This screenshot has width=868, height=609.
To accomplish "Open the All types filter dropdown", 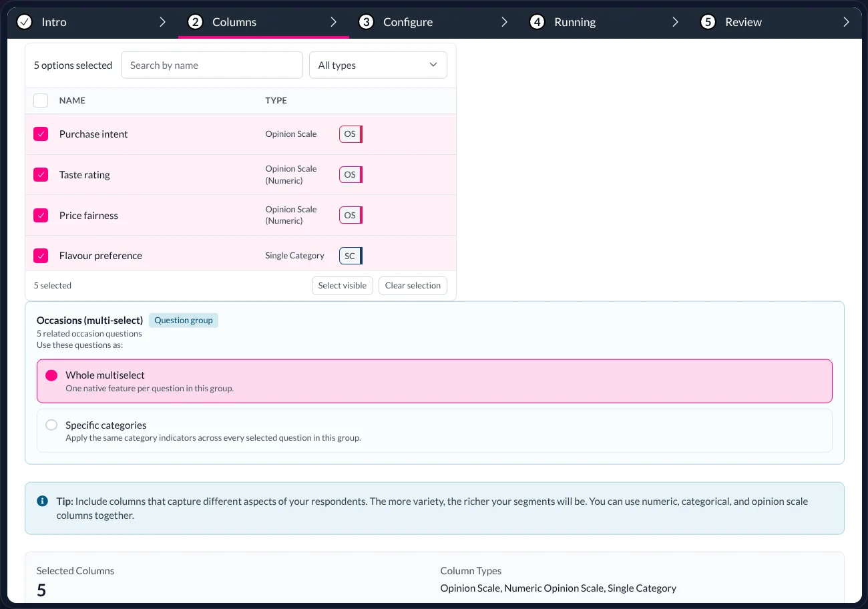I will [x=378, y=65].
